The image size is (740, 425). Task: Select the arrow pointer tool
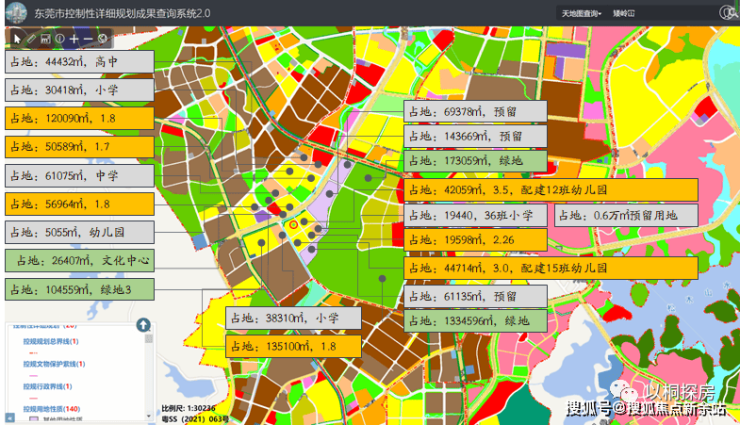[x=16, y=37]
